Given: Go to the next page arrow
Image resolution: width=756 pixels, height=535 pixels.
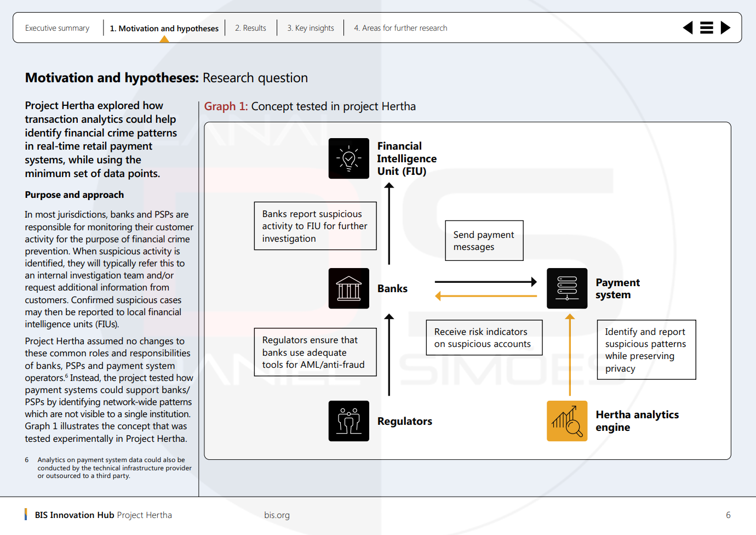Looking at the screenshot, I should point(725,28).
